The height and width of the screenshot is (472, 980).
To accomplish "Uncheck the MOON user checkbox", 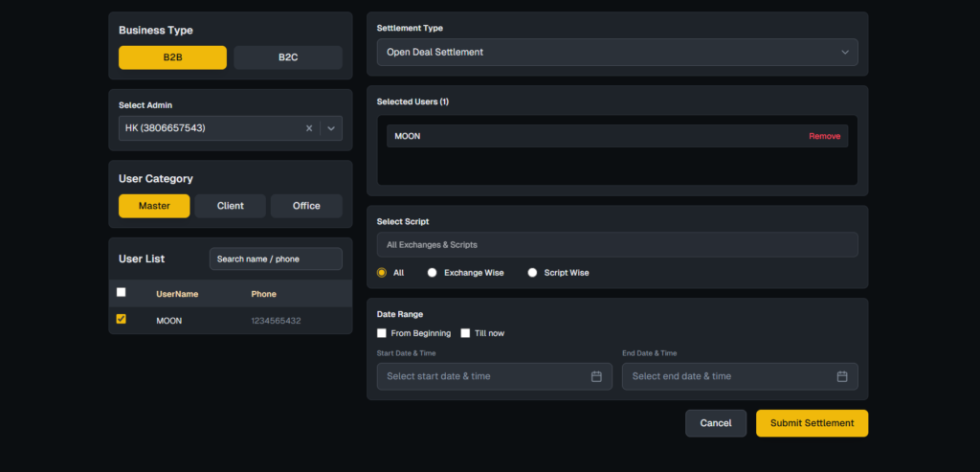I will pos(121,320).
